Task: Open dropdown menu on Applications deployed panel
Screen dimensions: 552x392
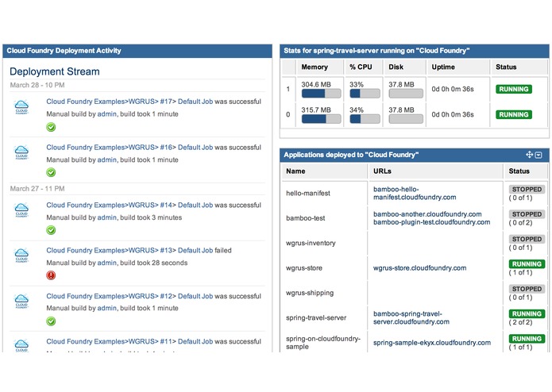Action: (x=538, y=155)
